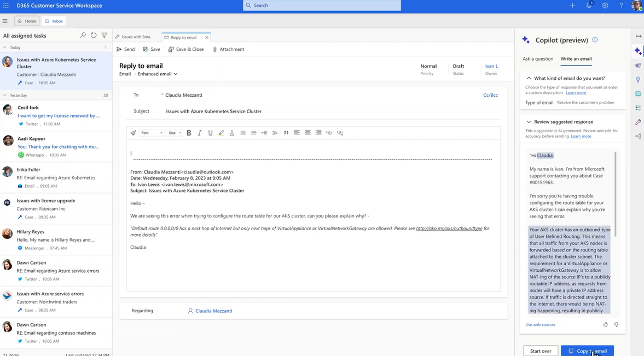The height and width of the screenshot is (356, 644).
Task: Toggle italic text formatting
Action: coord(200,133)
